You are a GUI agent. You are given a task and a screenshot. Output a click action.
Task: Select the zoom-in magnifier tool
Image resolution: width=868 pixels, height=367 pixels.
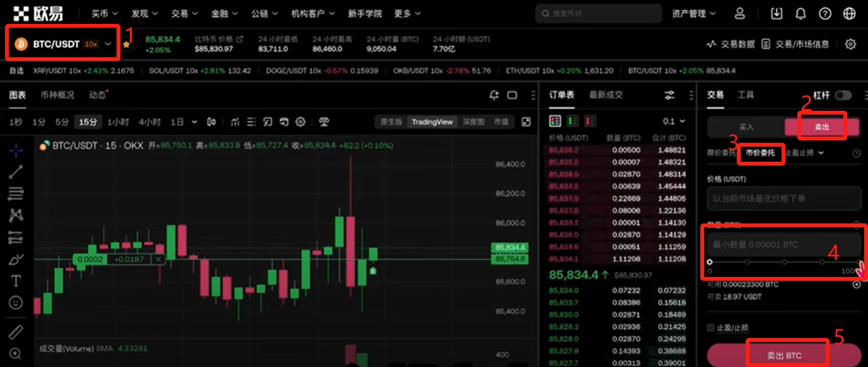click(x=16, y=354)
